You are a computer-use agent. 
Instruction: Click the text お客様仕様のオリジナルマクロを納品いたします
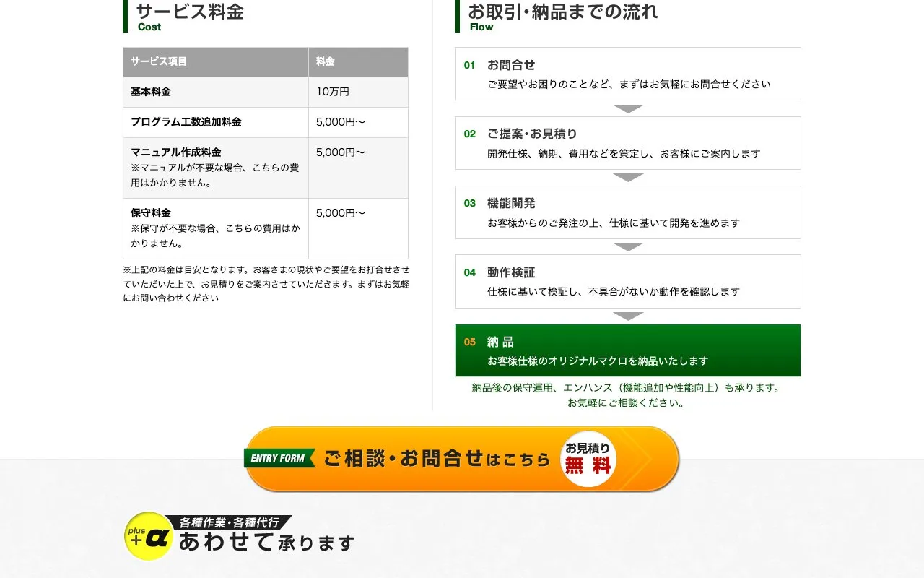point(598,361)
